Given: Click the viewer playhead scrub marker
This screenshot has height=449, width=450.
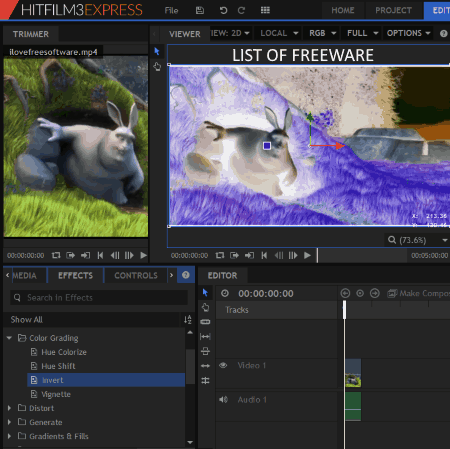Looking at the screenshot, I should (317, 255).
